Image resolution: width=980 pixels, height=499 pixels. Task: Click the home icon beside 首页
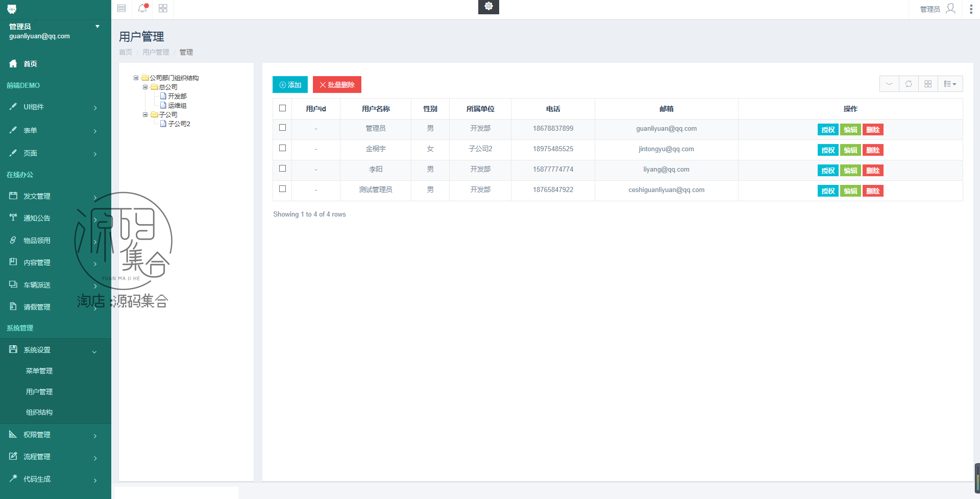coord(13,63)
